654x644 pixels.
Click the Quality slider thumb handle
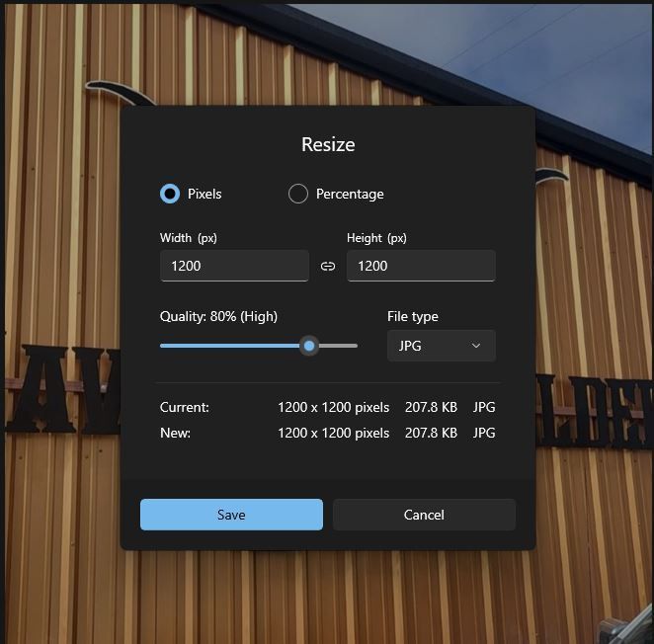pos(309,346)
